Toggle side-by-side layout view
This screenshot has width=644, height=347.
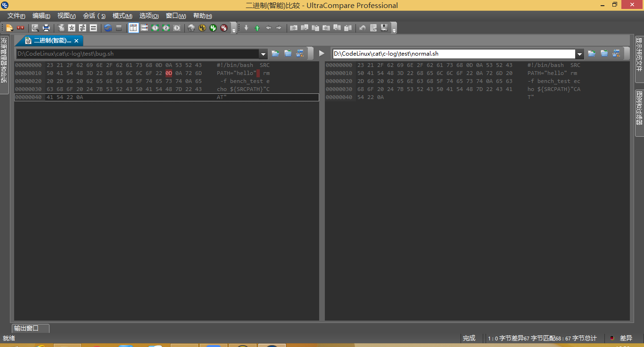133,28
